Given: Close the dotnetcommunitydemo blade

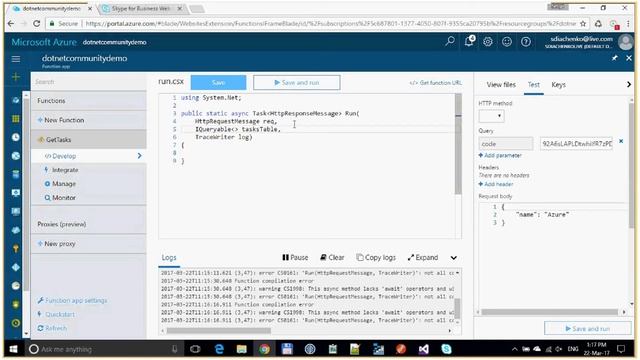Looking at the screenshot, I should 629,58.
